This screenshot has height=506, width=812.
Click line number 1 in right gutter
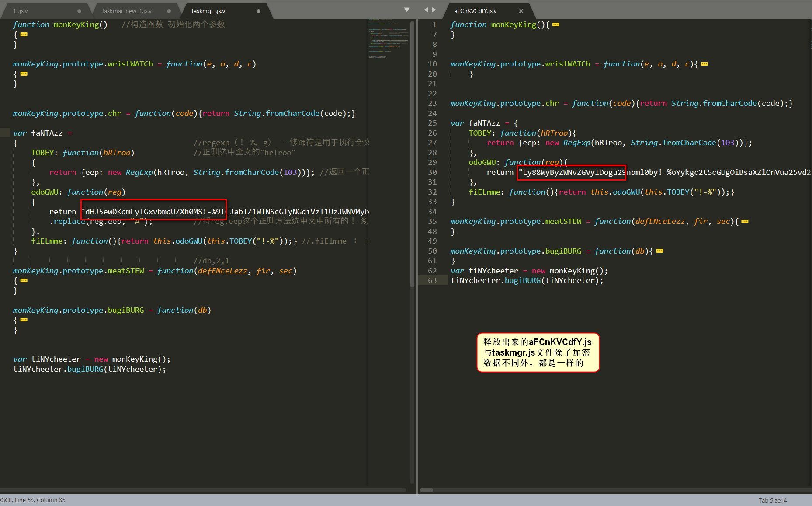(434, 24)
